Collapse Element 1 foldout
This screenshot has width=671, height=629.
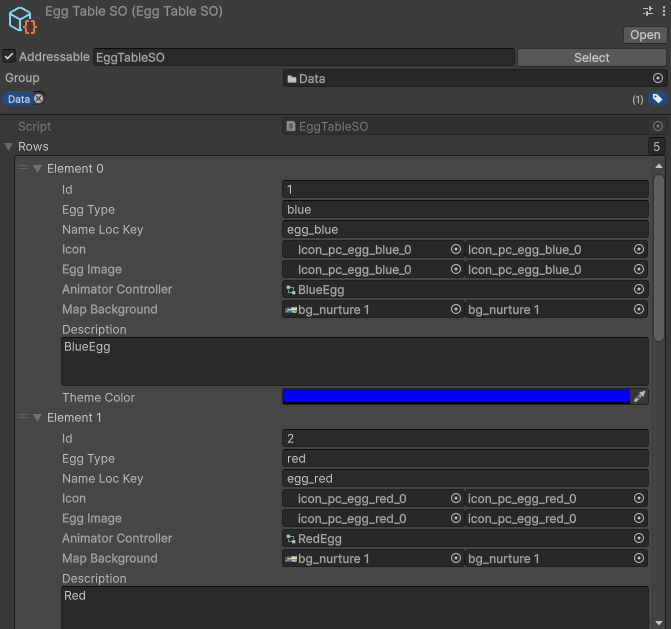(x=38, y=418)
